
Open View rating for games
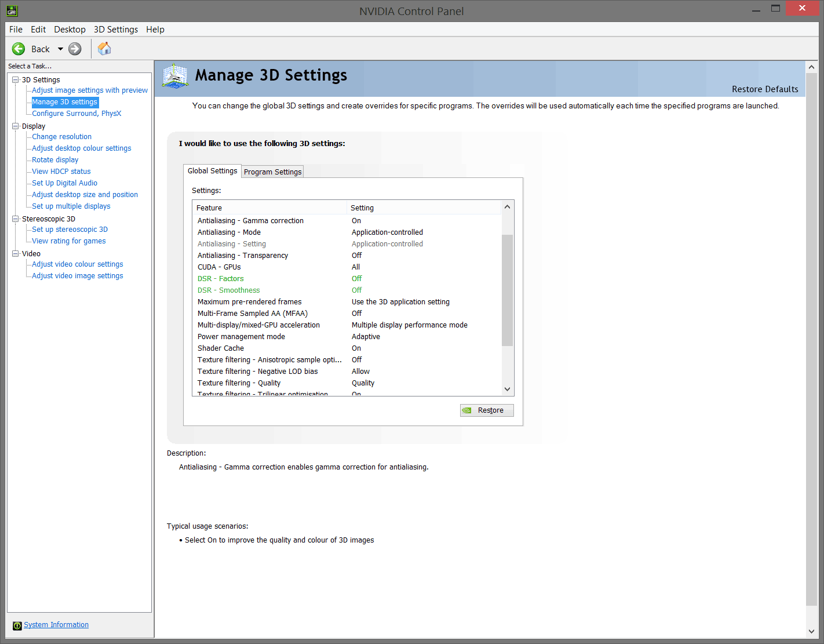(69, 241)
